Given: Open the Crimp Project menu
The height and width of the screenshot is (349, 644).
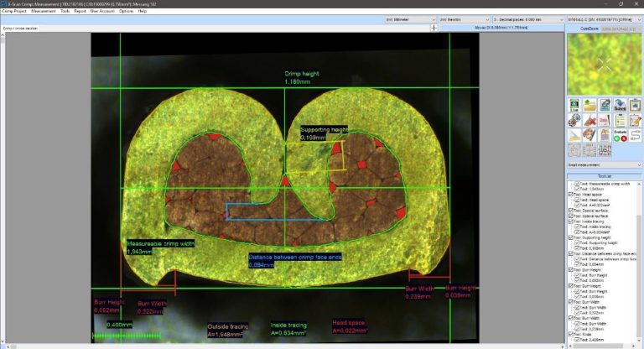Looking at the screenshot, I should [14, 11].
